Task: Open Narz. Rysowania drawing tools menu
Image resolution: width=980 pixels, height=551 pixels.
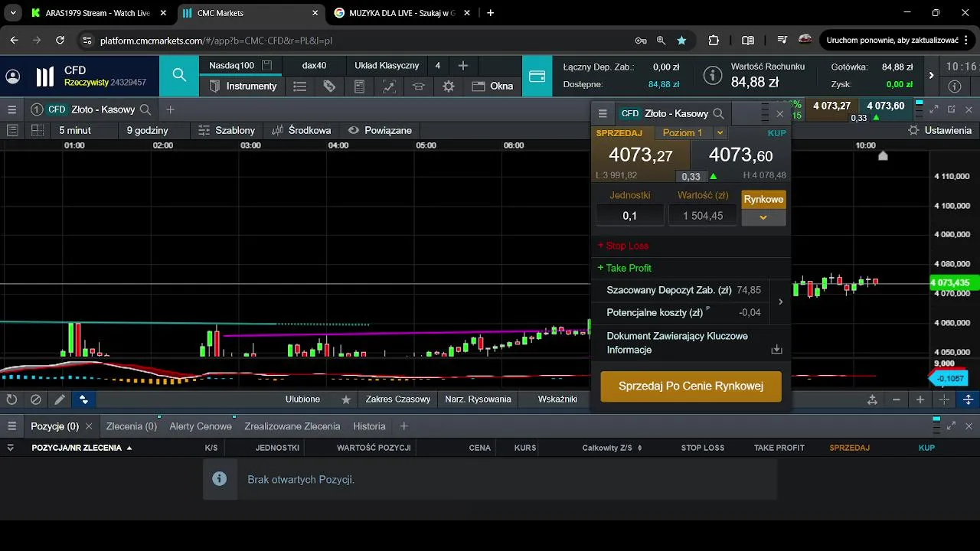Action: tap(478, 399)
